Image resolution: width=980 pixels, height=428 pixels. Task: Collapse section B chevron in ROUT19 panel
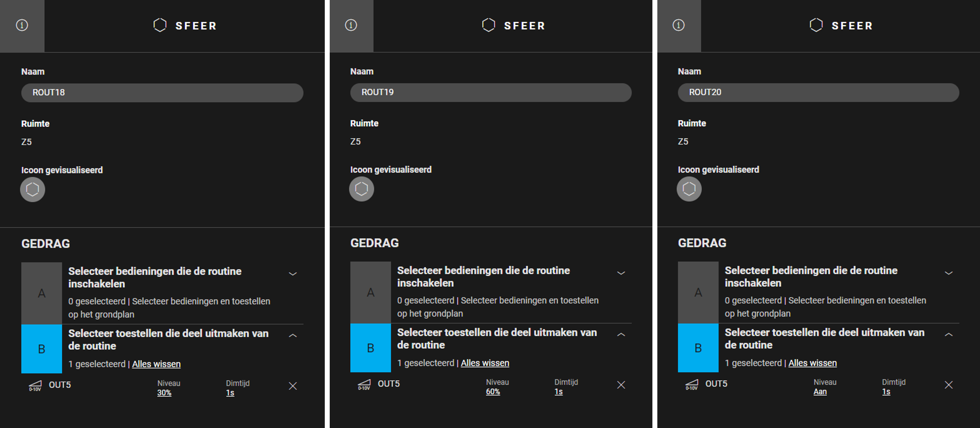click(x=621, y=334)
